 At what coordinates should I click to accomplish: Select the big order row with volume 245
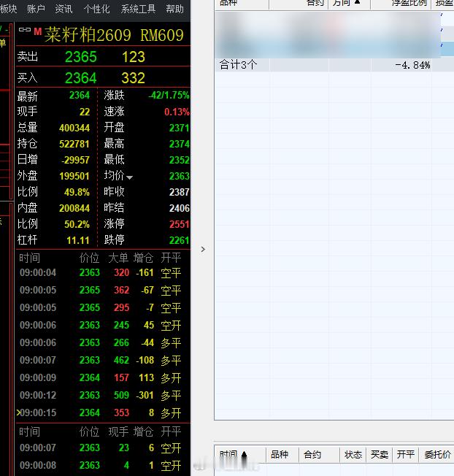point(103,326)
